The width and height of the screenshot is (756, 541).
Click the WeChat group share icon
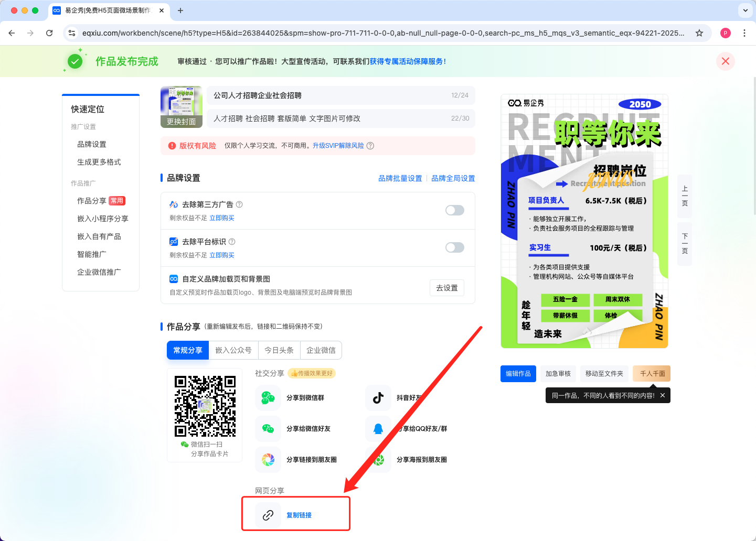[x=268, y=398]
